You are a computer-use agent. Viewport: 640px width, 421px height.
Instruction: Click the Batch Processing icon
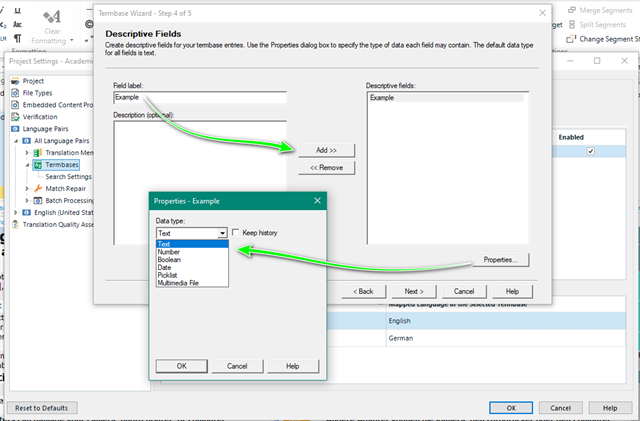click(x=38, y=200)
